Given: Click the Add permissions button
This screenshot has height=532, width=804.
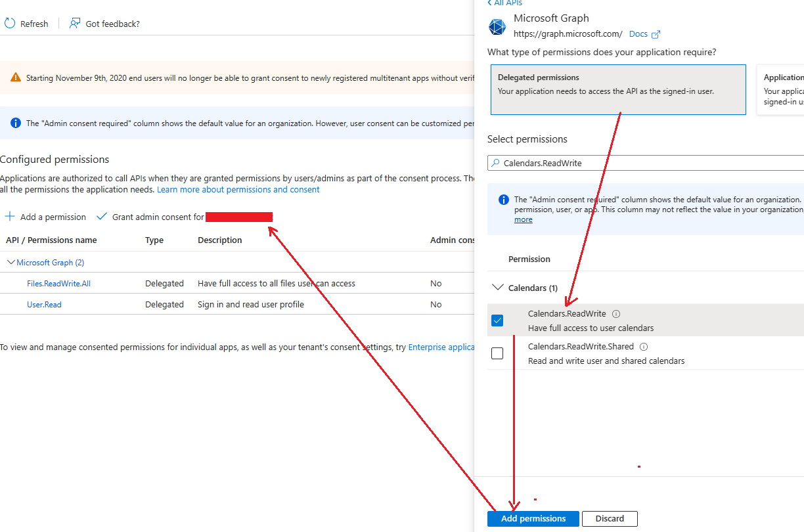Looking at the screenshot, I should (533, 519).
